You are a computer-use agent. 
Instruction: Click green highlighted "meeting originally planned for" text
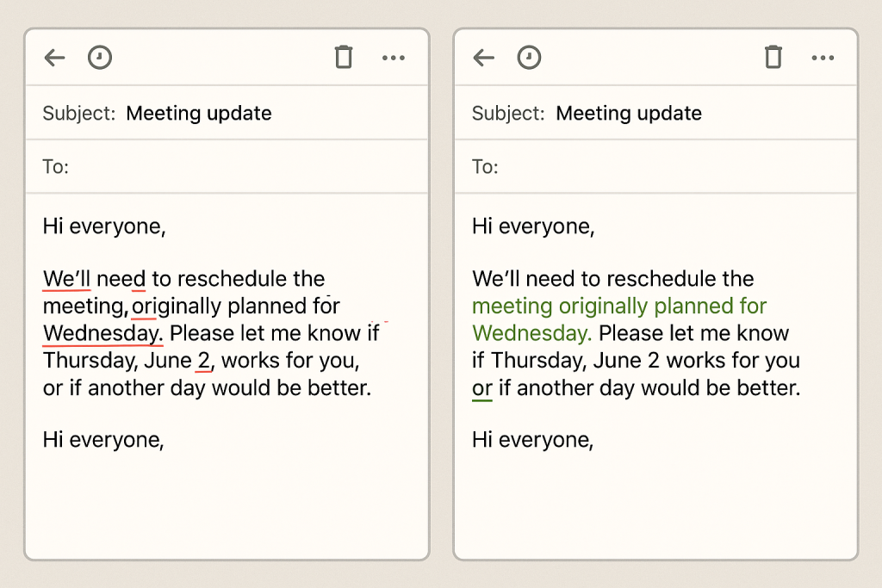(x=619, y=306)
